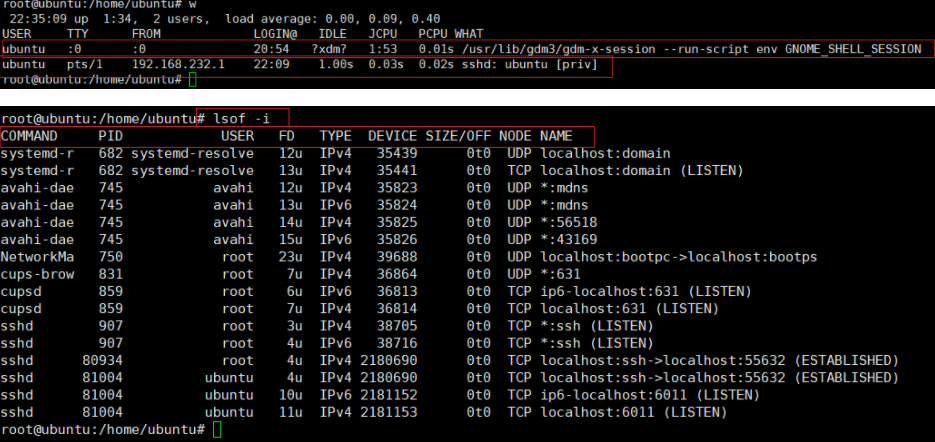
Task: Click file descriptor 23u
Action: click(290, 257)
